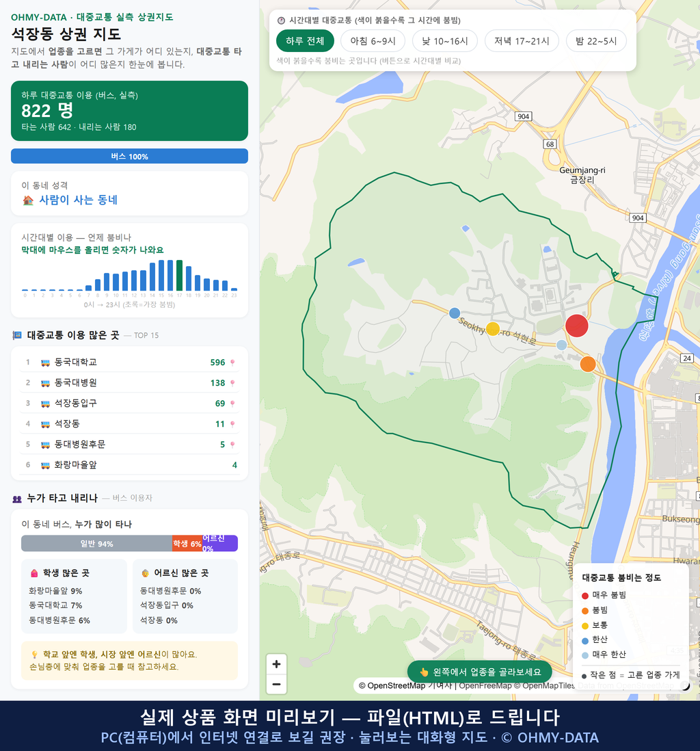The image size is (700, 751).
Task: Select the 동국대병원 stop name
Action: tap(76, 383)
